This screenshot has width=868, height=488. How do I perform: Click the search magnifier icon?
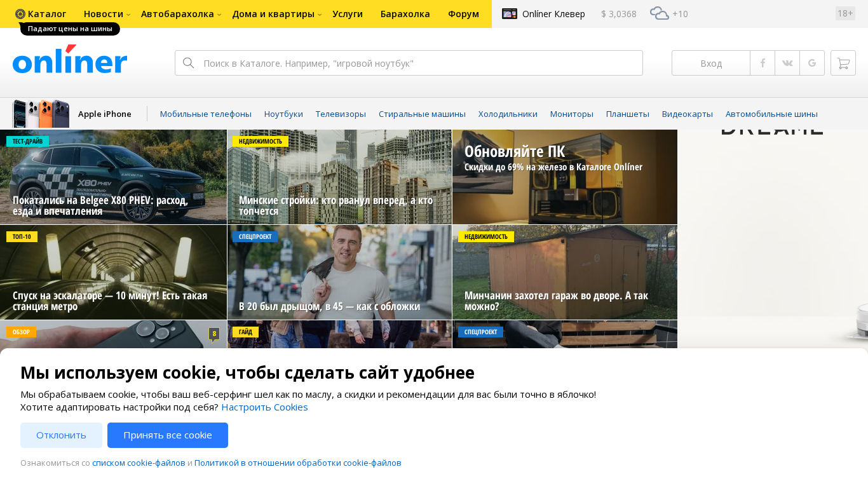click(189, 63)
